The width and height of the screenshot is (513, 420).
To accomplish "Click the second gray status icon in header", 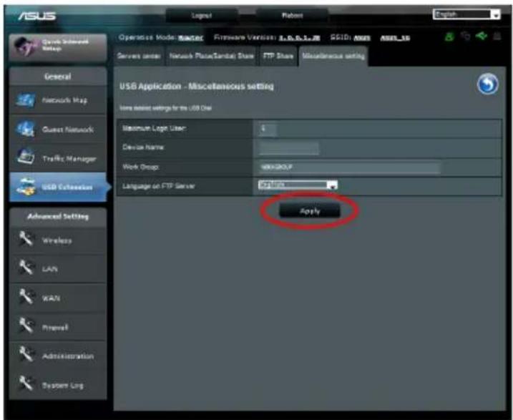I will click(x=465, y=36).
